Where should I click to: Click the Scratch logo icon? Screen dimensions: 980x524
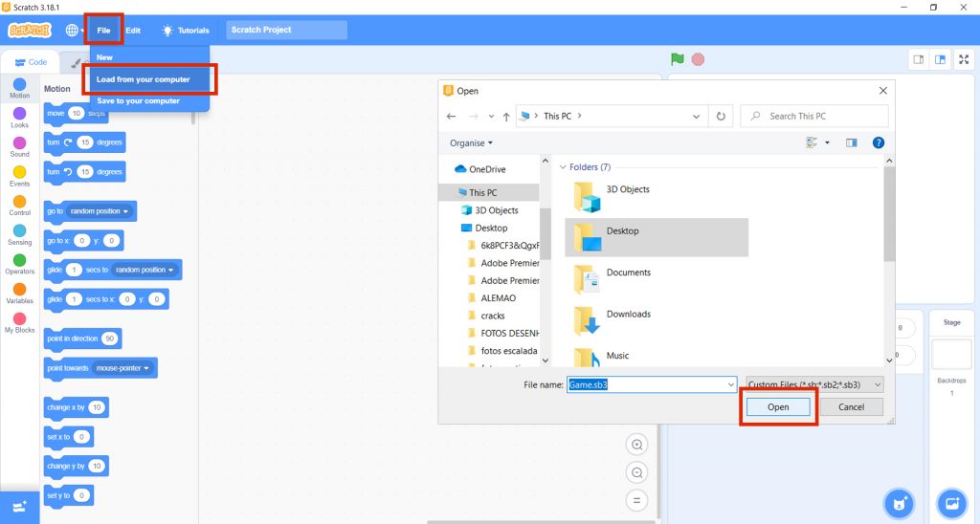click(x=29, y=30)
